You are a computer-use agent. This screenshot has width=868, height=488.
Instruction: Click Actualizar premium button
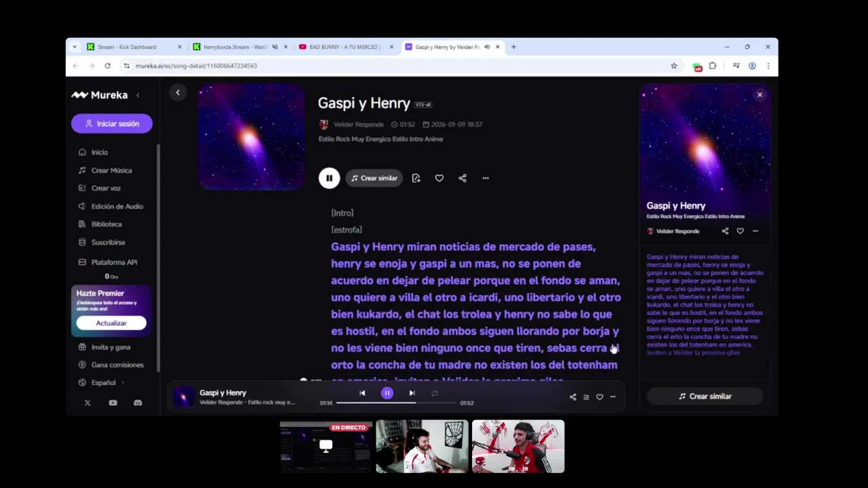(x=111, y=323)
